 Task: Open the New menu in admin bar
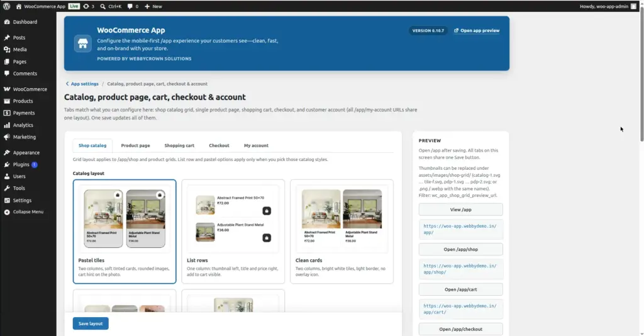pyautogui.click(x=153, y=6)
